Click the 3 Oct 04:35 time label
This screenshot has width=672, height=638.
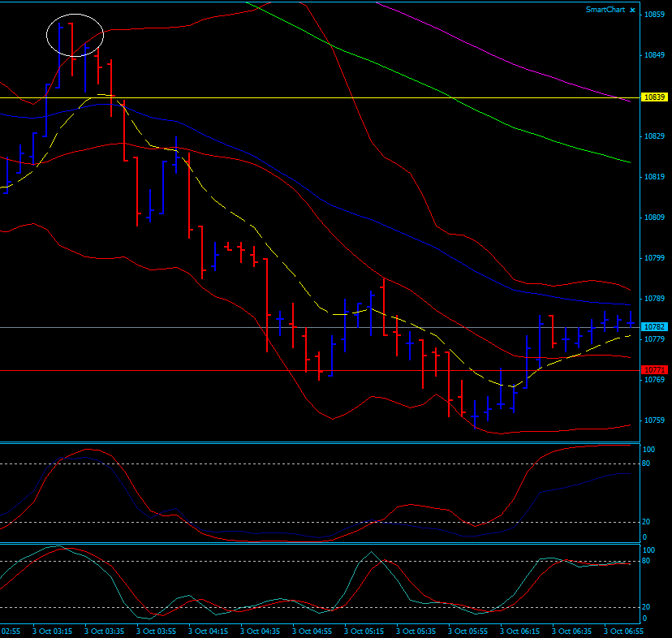[x=261, y=632]
